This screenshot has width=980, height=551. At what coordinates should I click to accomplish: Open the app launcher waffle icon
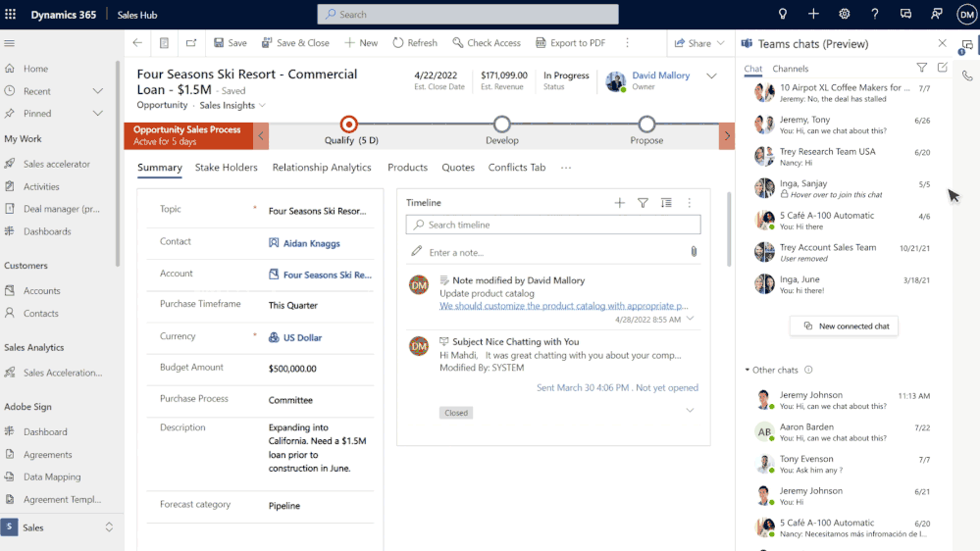pos(10,14)
